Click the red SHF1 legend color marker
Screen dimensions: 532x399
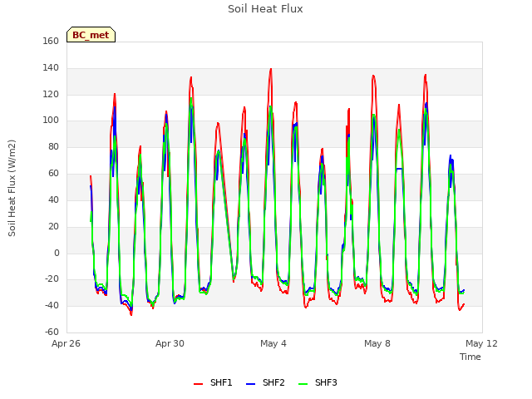coord(198,383)
